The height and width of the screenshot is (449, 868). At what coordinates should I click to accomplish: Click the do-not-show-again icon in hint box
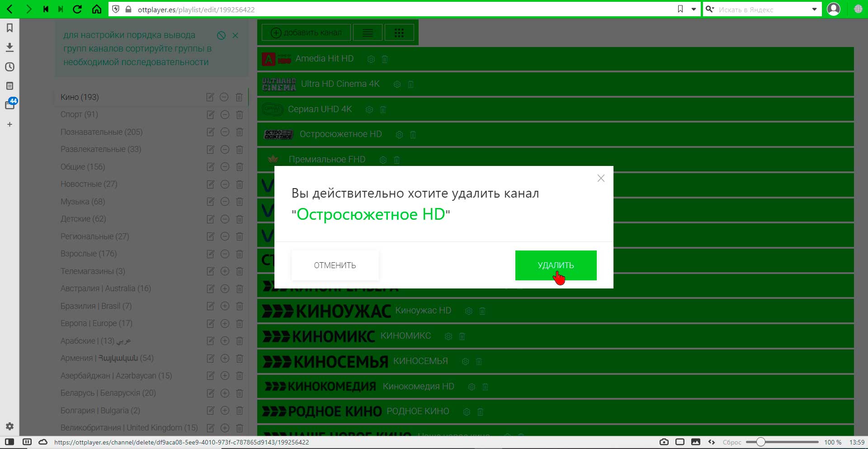pyautogui.click(x=221, y=35)
